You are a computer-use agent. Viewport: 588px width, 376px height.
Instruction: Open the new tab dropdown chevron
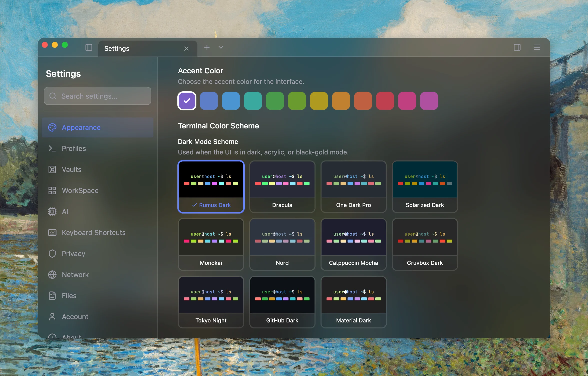[220, 47]
